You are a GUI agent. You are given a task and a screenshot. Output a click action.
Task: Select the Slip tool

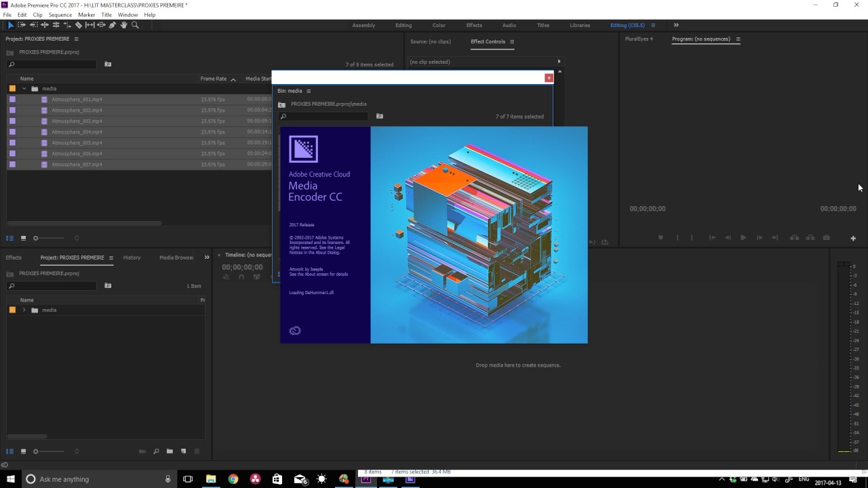click(90, 25)
